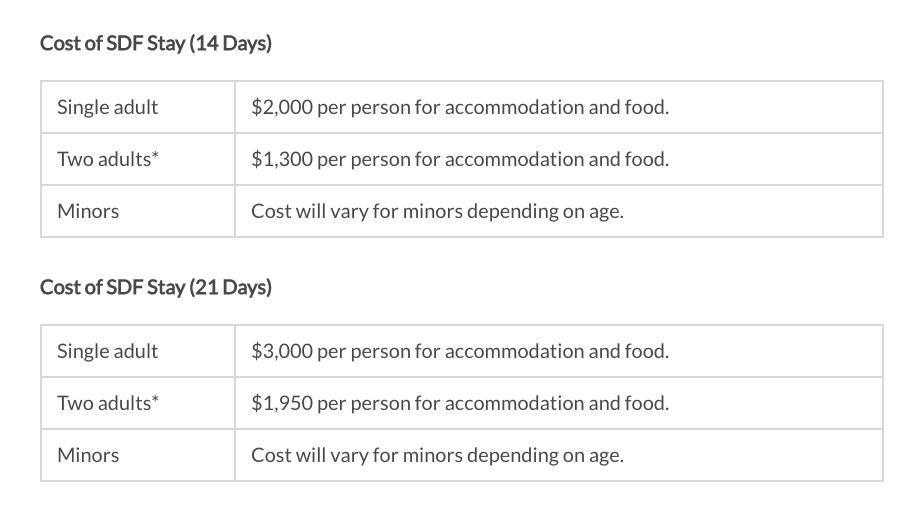
Task: Click the 'Cost of SDF Stay (21 Days)' heading
Action: [156, 288]
